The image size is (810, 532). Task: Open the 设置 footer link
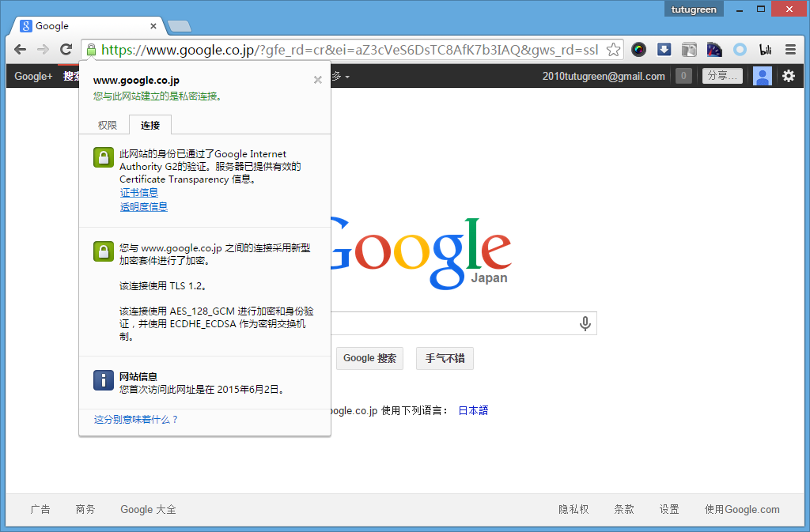(x=669, y=509)
